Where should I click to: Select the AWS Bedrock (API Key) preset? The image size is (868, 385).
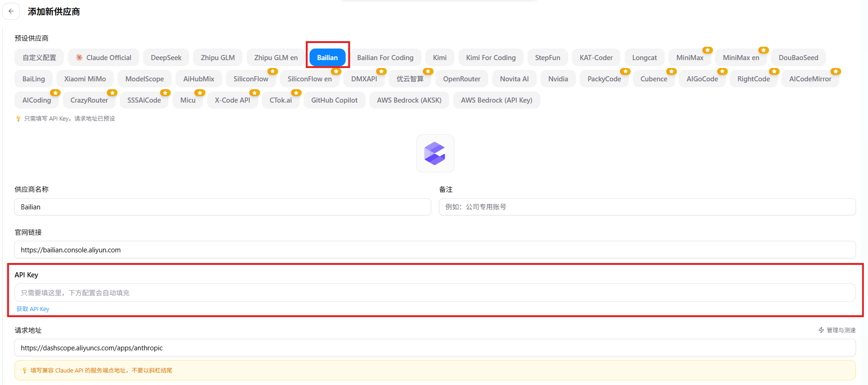(x=497, y=100)
